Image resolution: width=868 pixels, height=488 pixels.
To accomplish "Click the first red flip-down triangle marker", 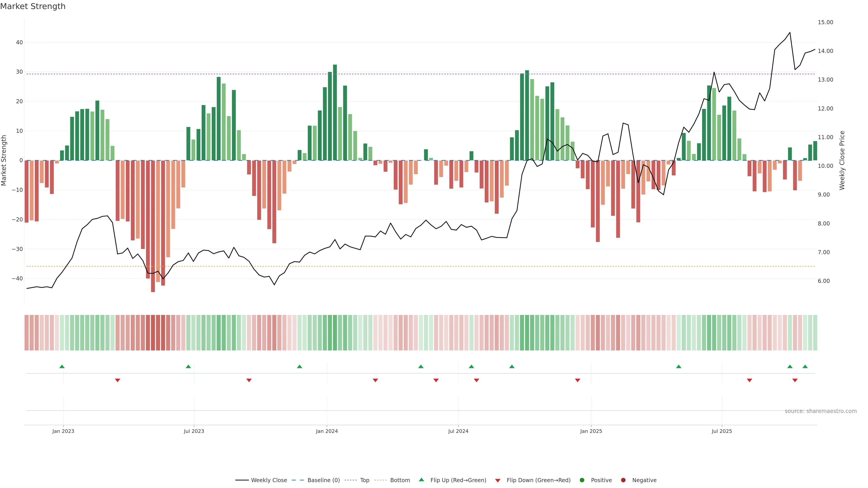I will (x=118, y=380).
